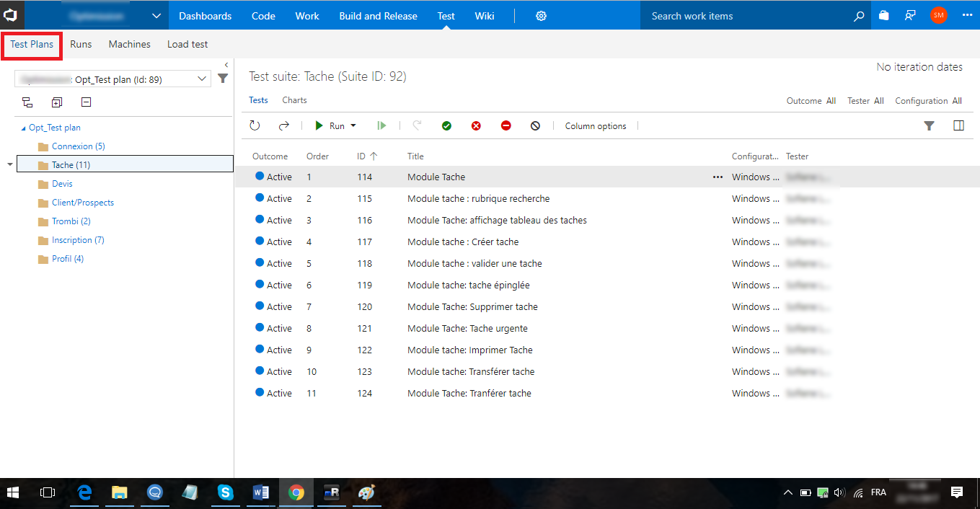Click the Collapse all suites icon
980x509 pixels.
pos(86,102)
